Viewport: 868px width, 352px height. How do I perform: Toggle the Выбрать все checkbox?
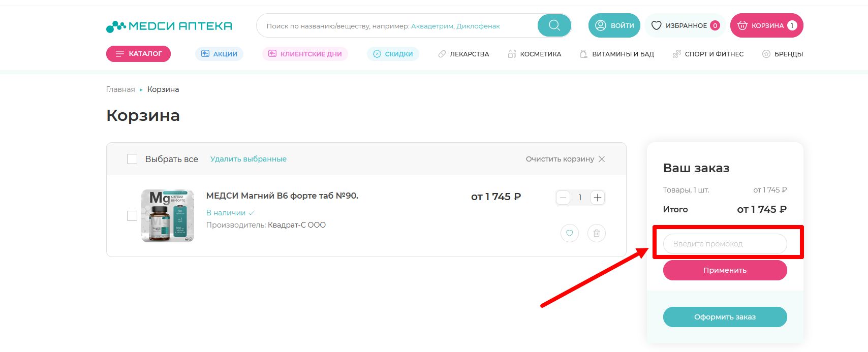[132, 159]
